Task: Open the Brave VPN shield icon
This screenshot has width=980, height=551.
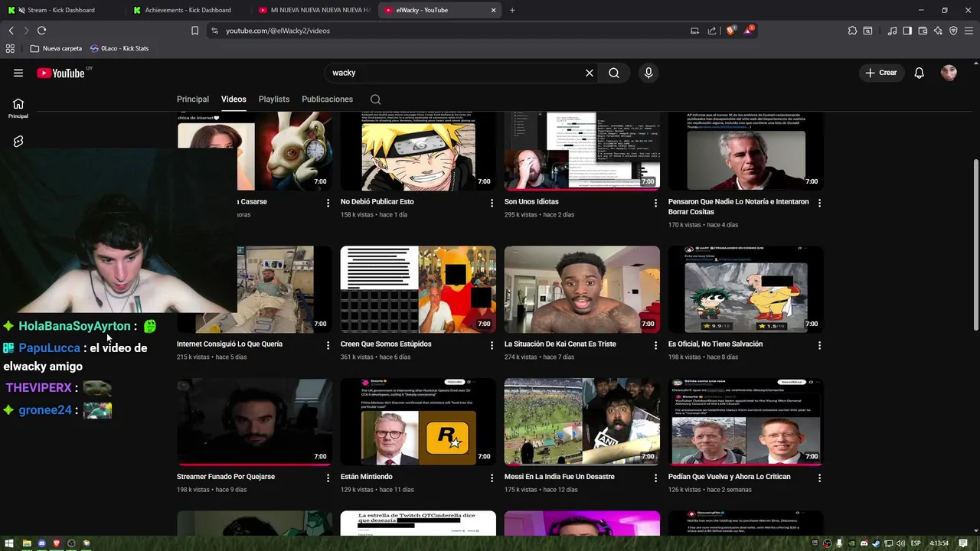Action: point(953,31)
